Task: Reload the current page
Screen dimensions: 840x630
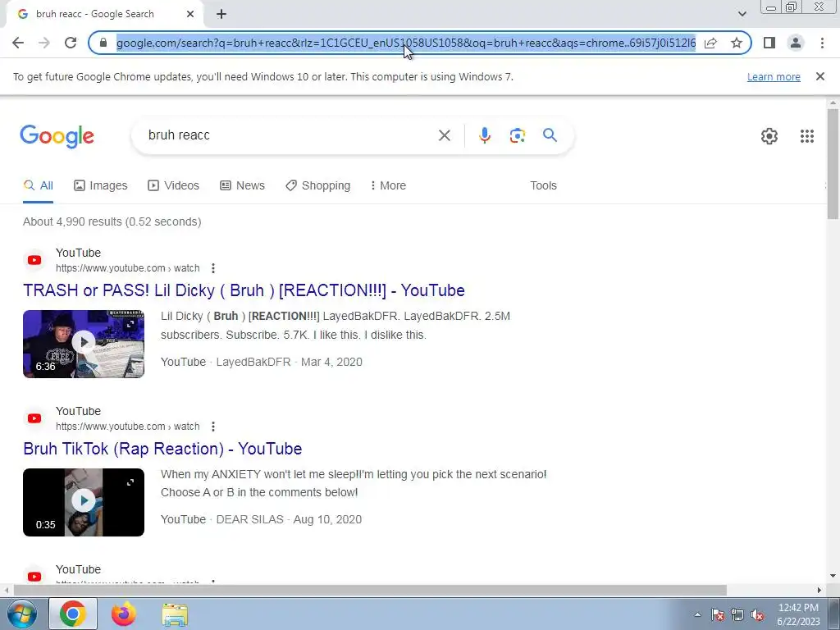Action: point(71,43)
